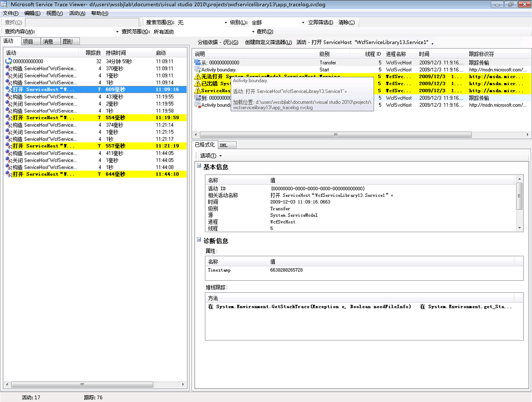Viewport: 532px width, 402px height.
Task: Open the 选项 dropdown menu
Action: (211, 156)
